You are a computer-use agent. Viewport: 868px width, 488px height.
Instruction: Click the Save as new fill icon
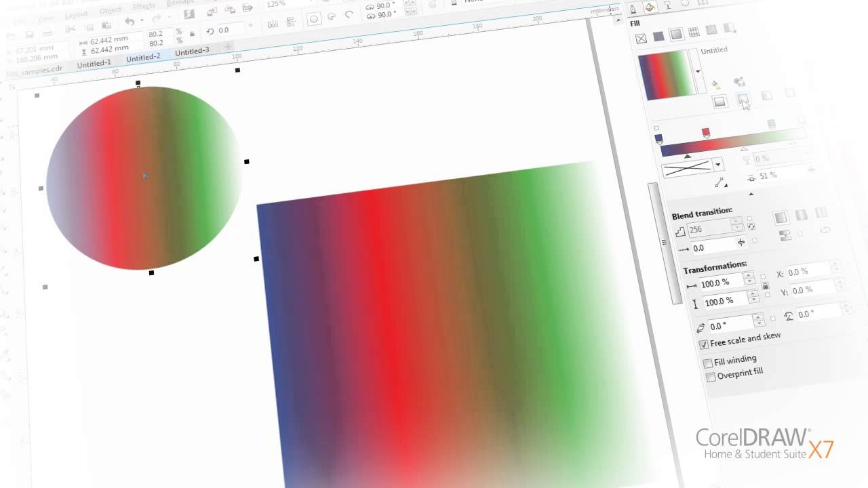(x=739, y=82)
